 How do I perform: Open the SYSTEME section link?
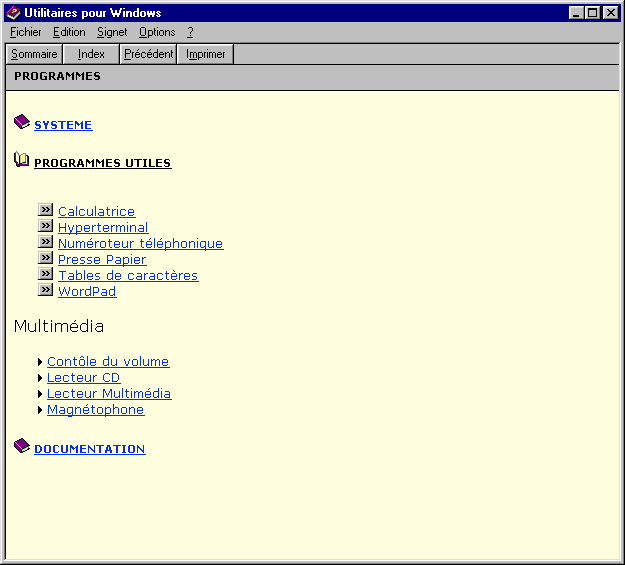pyautogui.click(x=63, y=125)
